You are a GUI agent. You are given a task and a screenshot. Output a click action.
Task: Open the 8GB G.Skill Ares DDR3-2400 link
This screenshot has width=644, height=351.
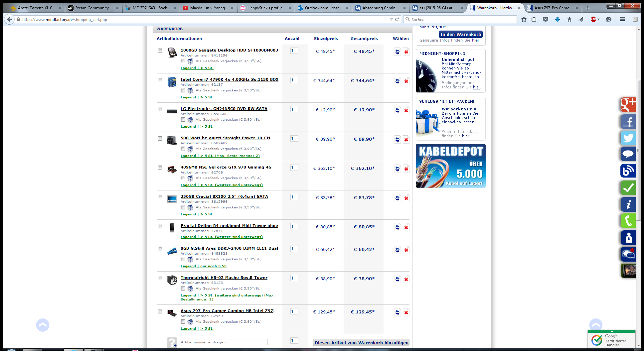click(x=229, y=248)
